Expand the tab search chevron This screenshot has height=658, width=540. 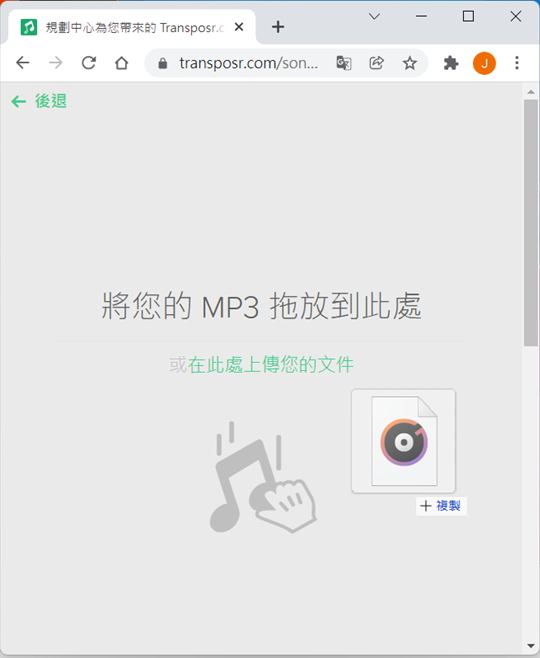(x=374, y=16)
